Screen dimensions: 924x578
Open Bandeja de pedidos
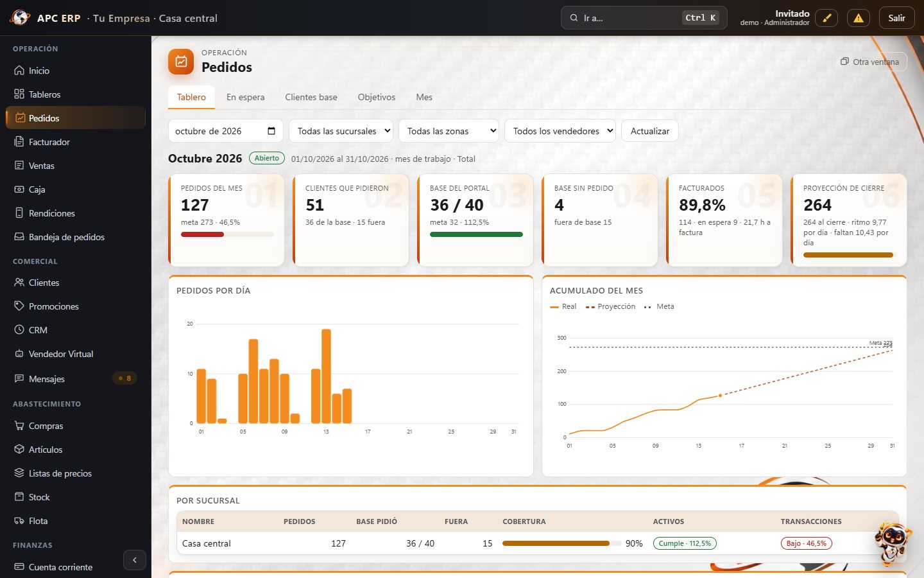click(76, 237)
